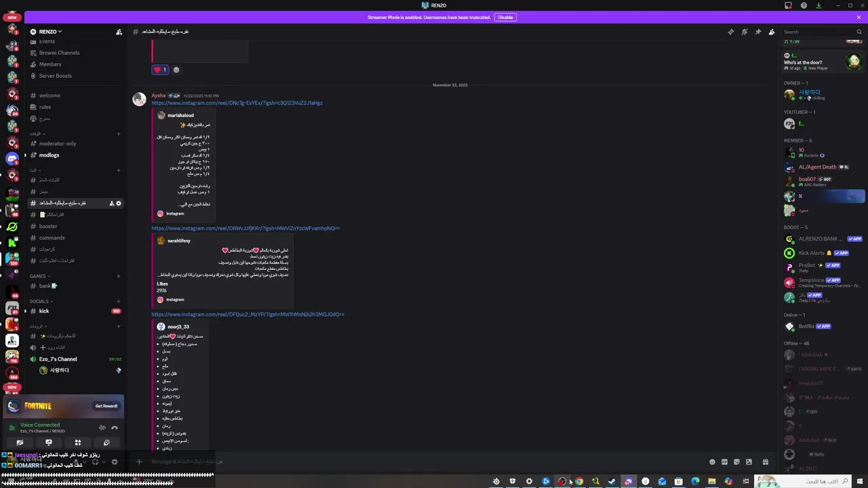Open Microsoft Edge from the taskbar
Screen dimensions: 868x488
pos(695,481)
